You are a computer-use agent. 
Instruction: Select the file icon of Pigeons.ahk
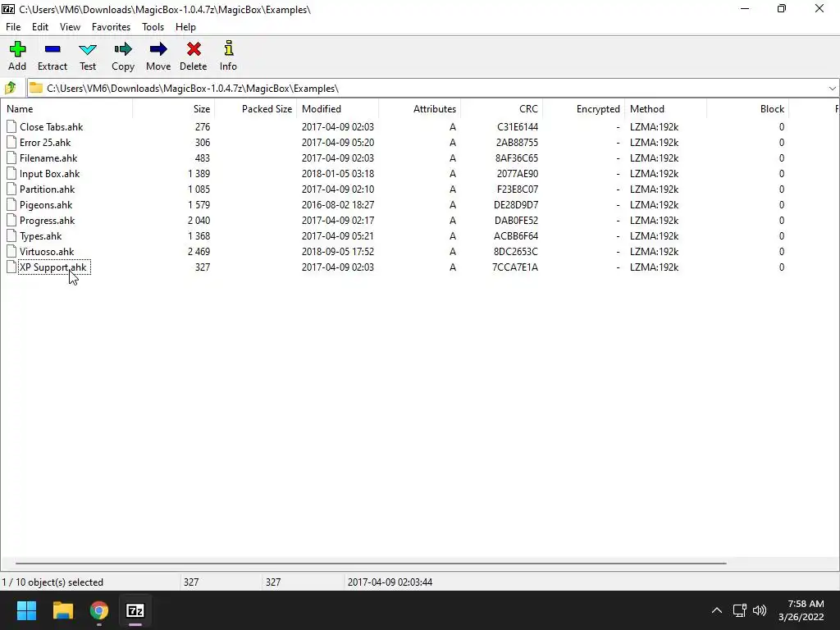(x=11, y=204)
